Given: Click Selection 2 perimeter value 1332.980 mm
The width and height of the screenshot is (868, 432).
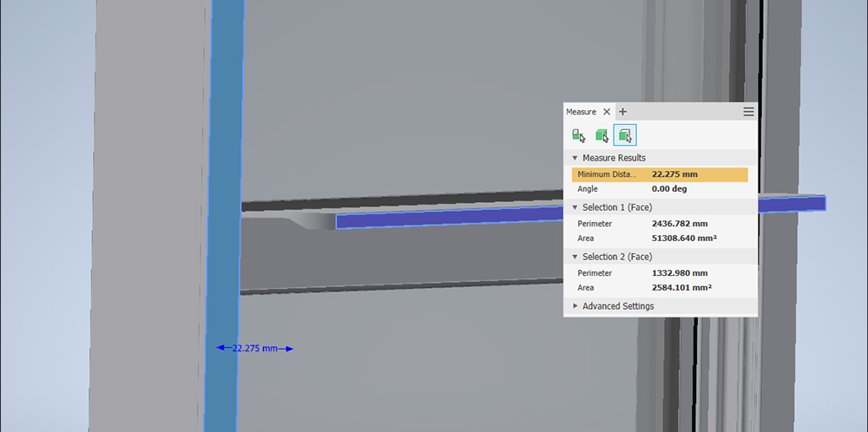Looking at the screenshot, I should click(x=680, y=273).
